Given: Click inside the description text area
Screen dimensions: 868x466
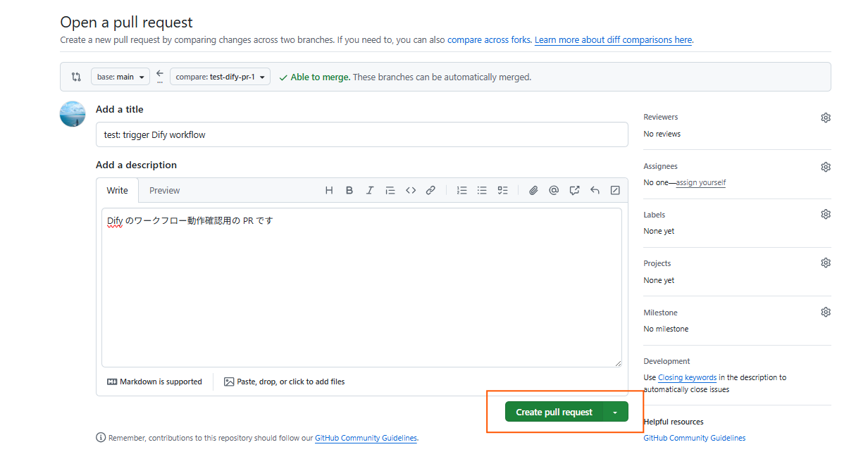Looking at the screenshot, I should [361, 287].
